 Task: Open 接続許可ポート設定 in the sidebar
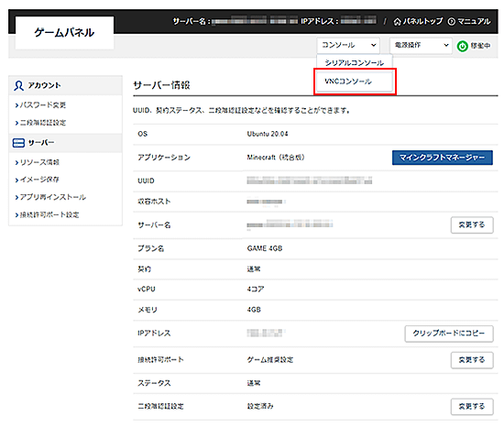pos(48,214)
